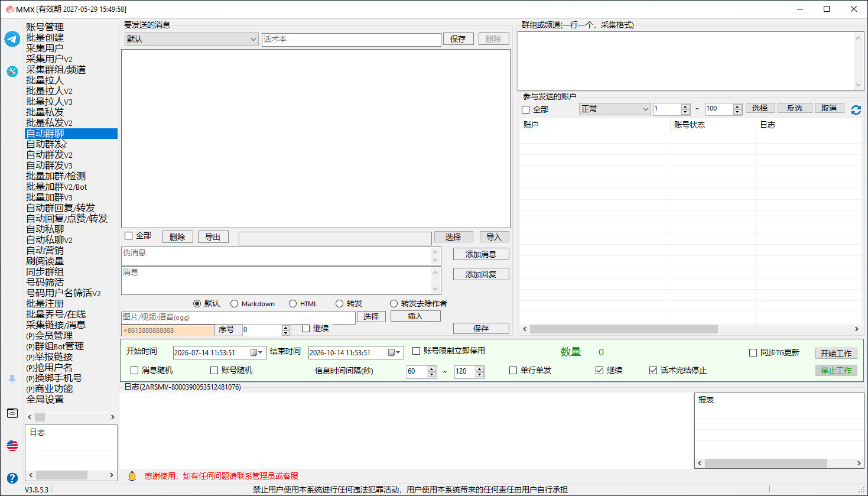Click the tools wrench icon in sidebar

click(x=12, y=71)
